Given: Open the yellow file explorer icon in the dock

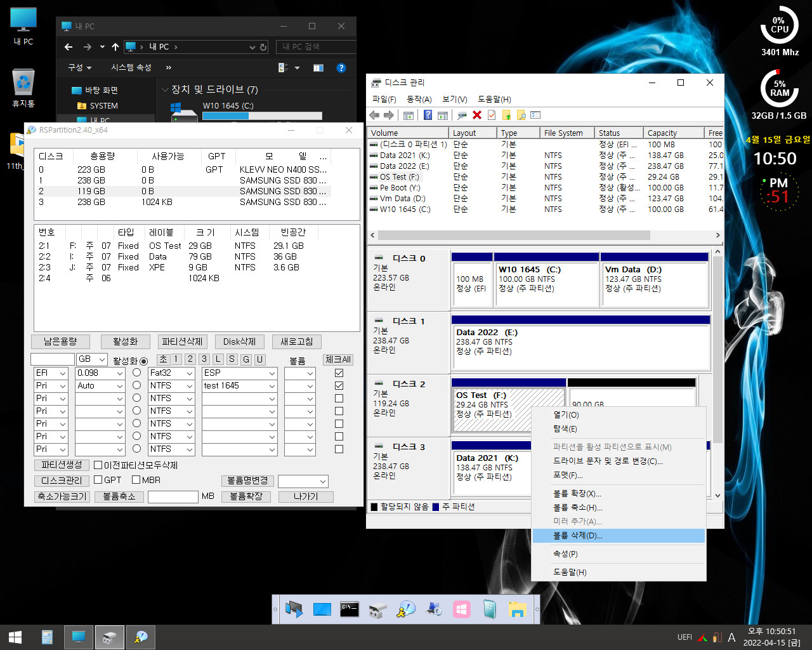Looking at the screenshot, I should [518, 609].
